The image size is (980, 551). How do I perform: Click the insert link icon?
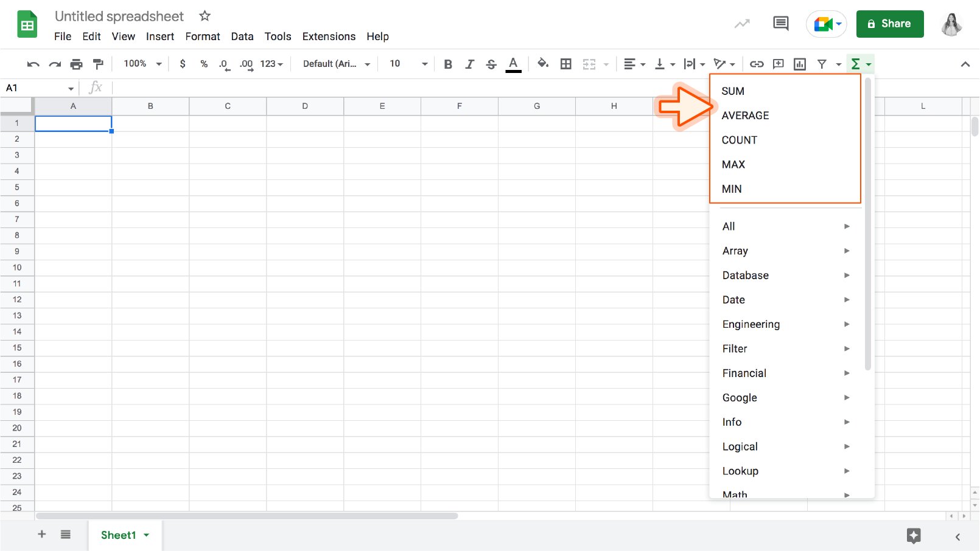pyautogui.click(x=757, y=64)
